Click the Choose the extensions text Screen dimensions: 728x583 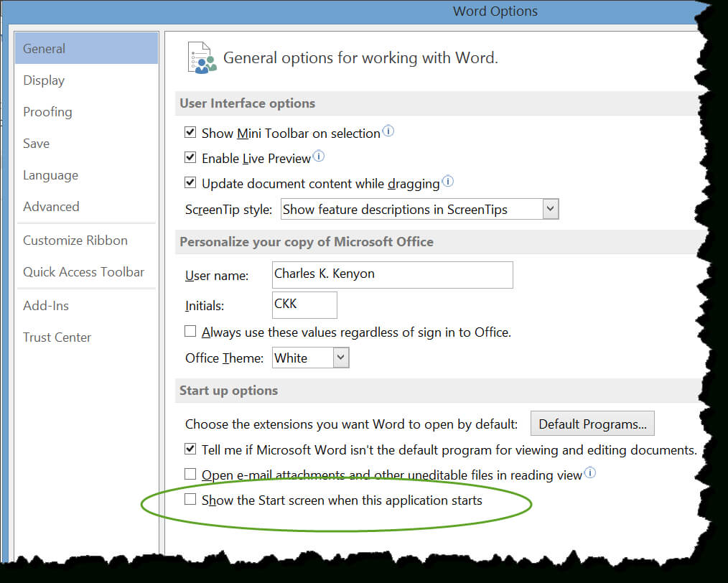[x=352, y=424]
